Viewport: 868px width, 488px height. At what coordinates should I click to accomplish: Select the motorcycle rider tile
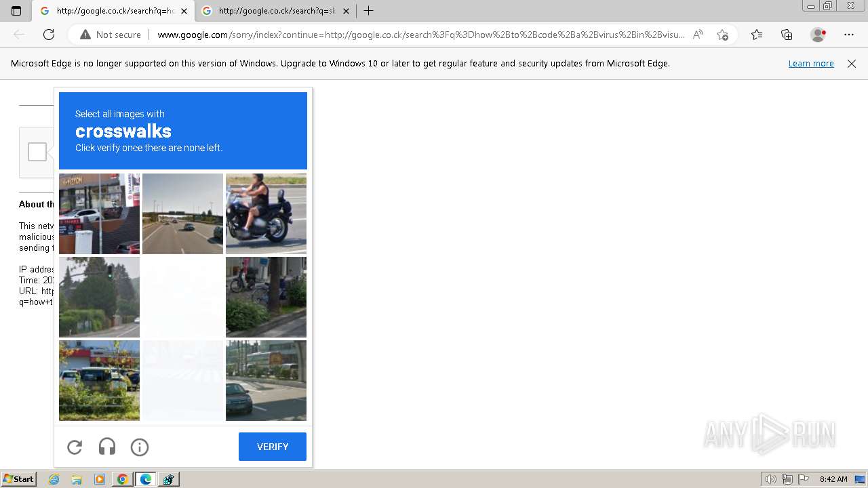(x=266, y=213)
